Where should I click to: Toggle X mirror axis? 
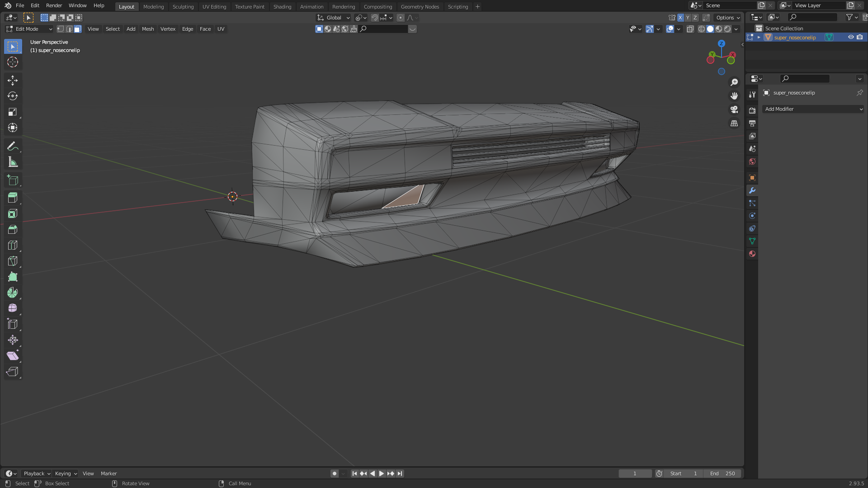click(680, 18)
